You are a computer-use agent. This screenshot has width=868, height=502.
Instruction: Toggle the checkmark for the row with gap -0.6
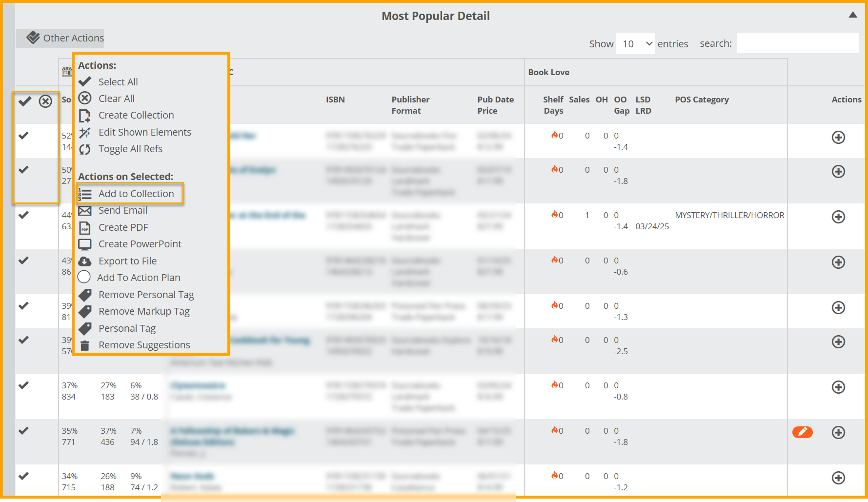tap(23, 261)
